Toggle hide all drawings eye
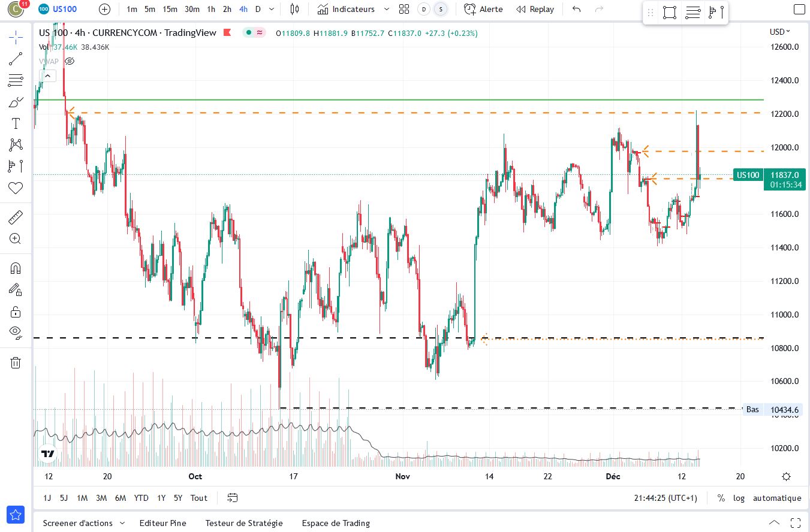The width and height of the screenshot is (810, 532). (x=16, y=332)
